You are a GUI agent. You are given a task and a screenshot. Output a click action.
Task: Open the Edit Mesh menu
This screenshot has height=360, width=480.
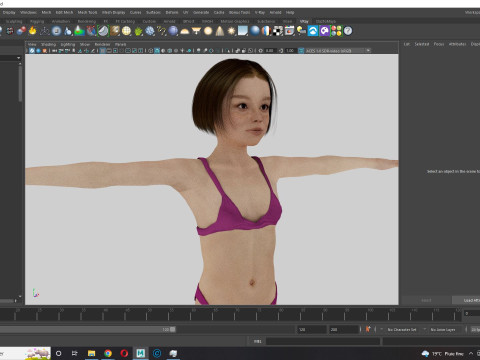[x=64, y=12]
